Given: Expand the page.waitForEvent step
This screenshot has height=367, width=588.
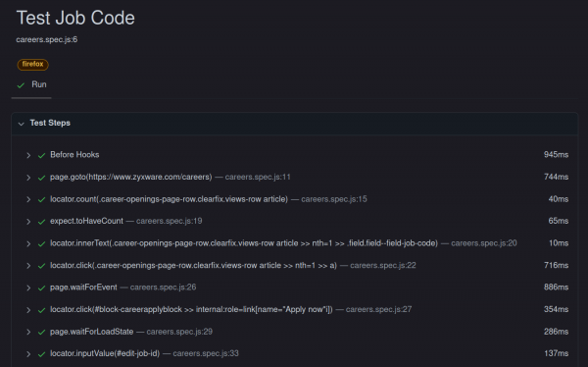Looking at the screenshot, I should point(28,288).
